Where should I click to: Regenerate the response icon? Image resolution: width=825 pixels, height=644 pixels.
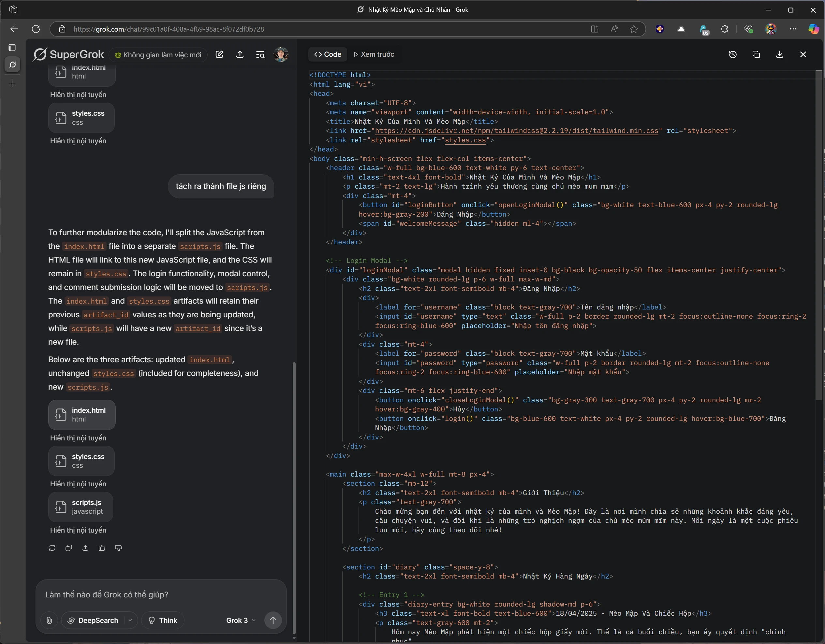(52, 548)
